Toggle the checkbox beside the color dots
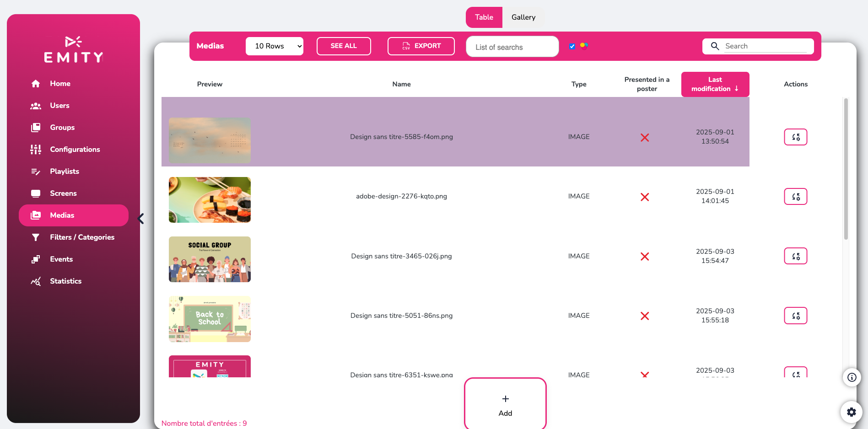Screen dimensions: 868x429 tap(572, 46)
